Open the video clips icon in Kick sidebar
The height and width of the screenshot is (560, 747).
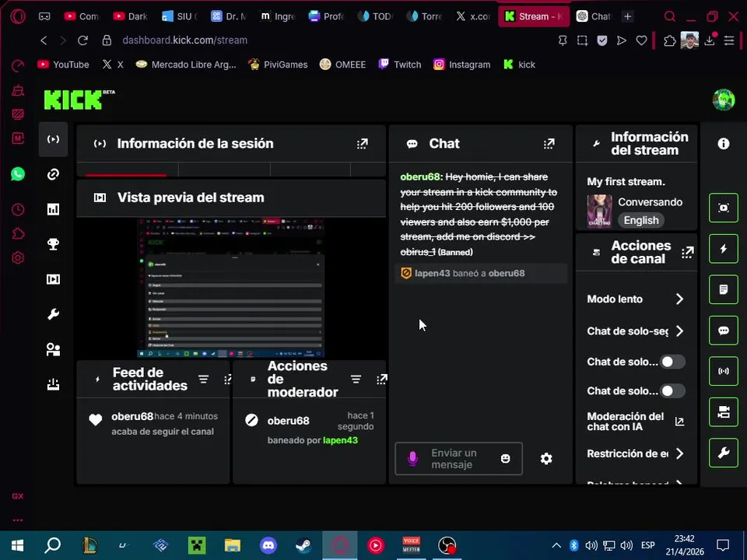click(53, 279)
